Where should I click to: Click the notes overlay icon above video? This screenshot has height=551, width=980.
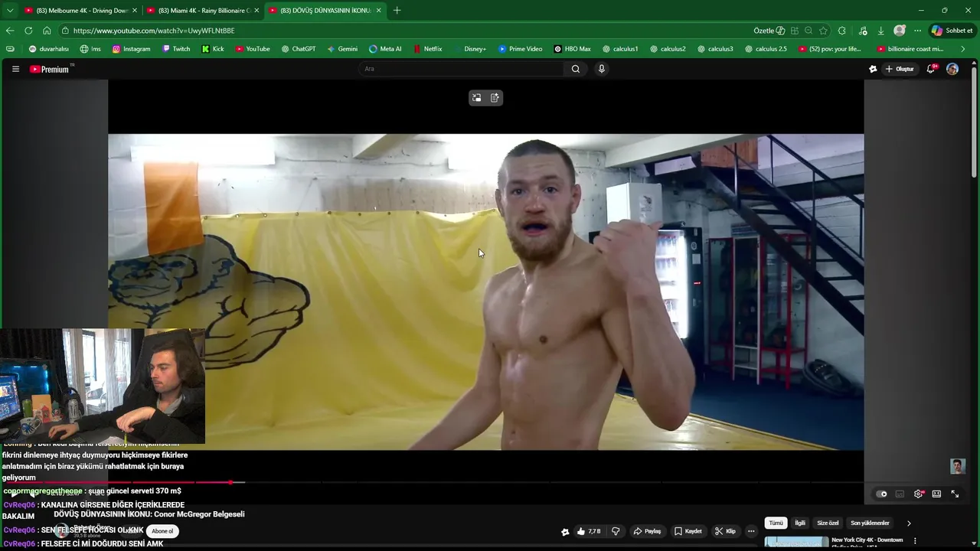pyautogui.click(x=495, y=98)
